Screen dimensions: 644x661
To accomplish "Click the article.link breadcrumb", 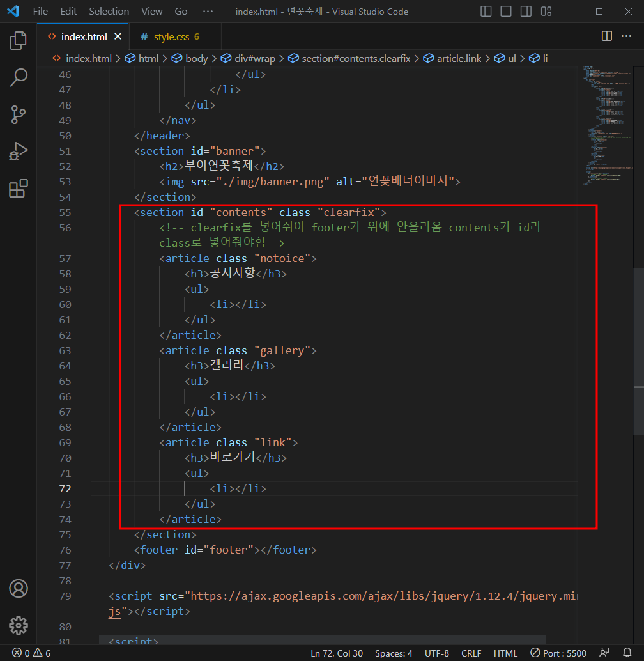I will pos(452,59).
